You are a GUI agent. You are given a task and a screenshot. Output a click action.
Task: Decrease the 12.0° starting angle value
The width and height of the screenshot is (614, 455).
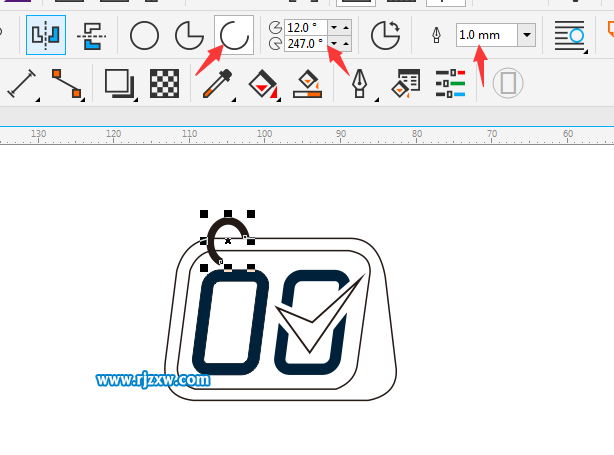click(334, 27)
